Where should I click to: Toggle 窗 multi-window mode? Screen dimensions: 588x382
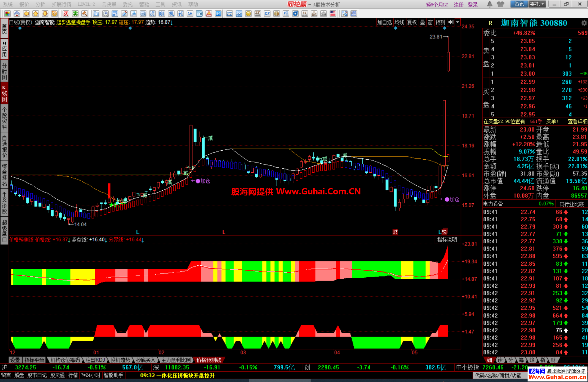tap(430, 22)
